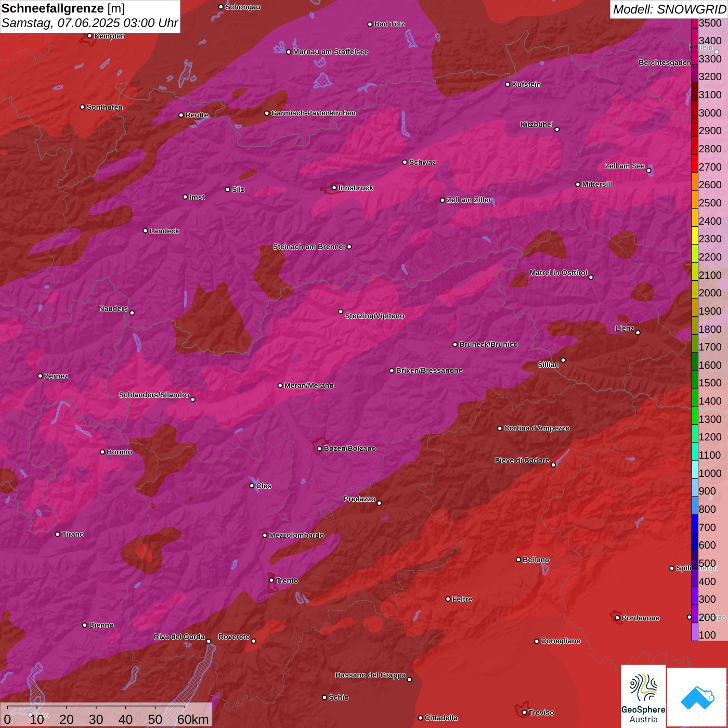Click the Pieve di Cadore label
Image resolution: width=728 pixels, height=728 pixels.
[x=522, y=460]
